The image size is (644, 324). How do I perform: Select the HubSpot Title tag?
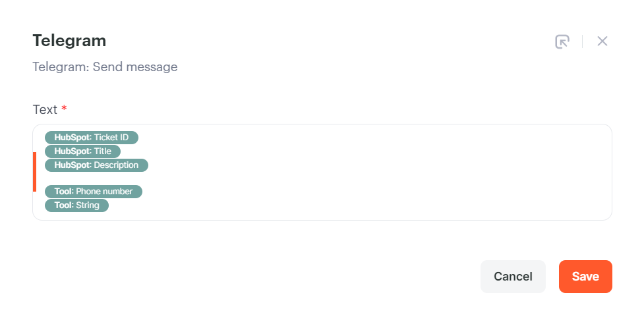coord(82,151)
